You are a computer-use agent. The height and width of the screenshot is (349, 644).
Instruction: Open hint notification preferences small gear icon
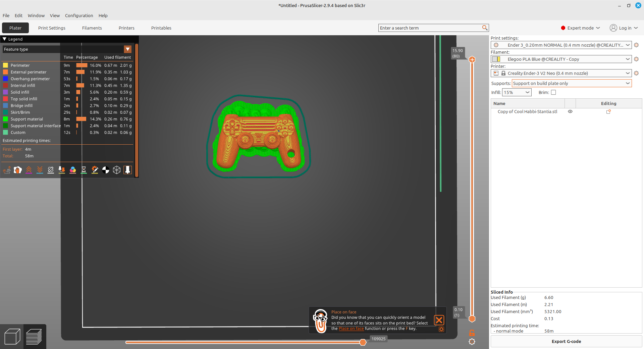point(441,330)
